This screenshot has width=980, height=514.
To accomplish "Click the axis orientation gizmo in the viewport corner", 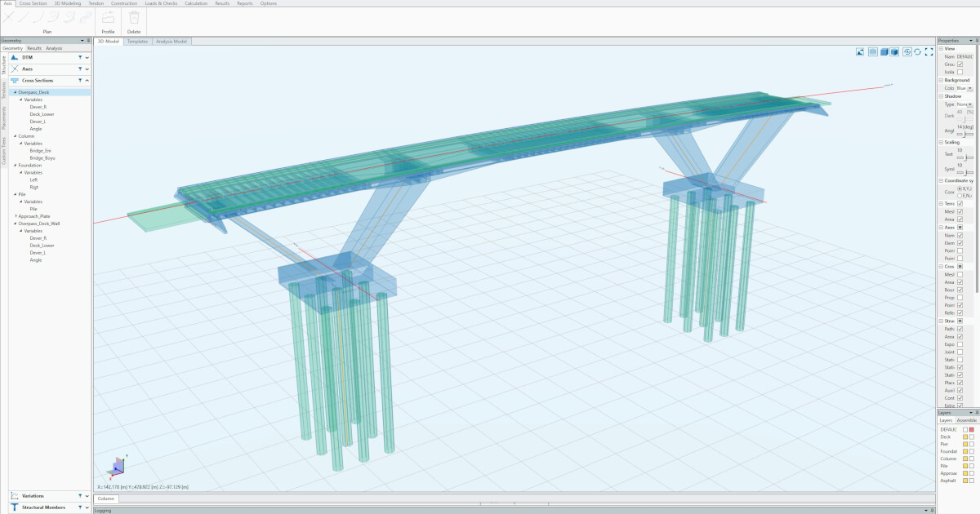I will [118, 466].
